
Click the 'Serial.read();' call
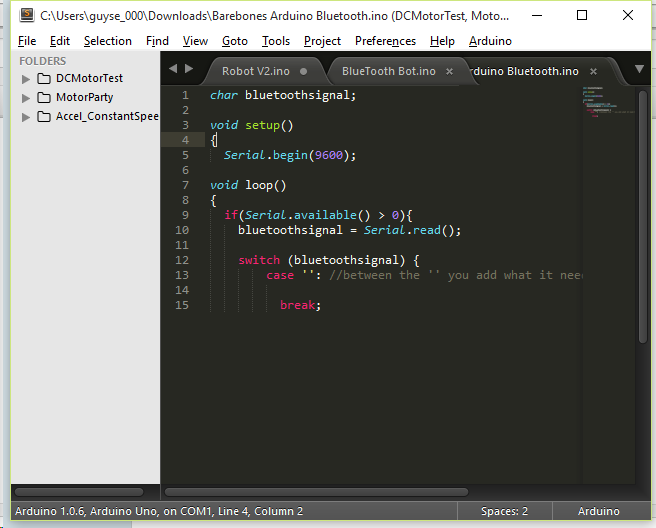click(412, 230)
